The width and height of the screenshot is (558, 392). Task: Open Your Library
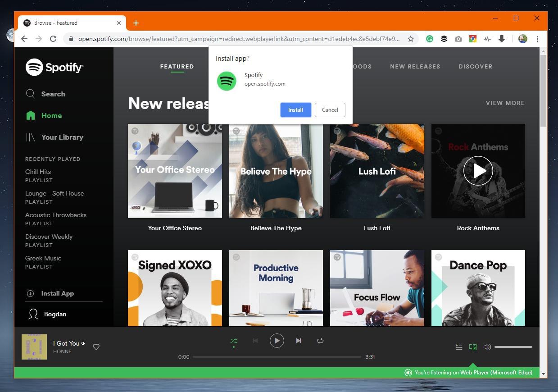(x=54, y=137)
